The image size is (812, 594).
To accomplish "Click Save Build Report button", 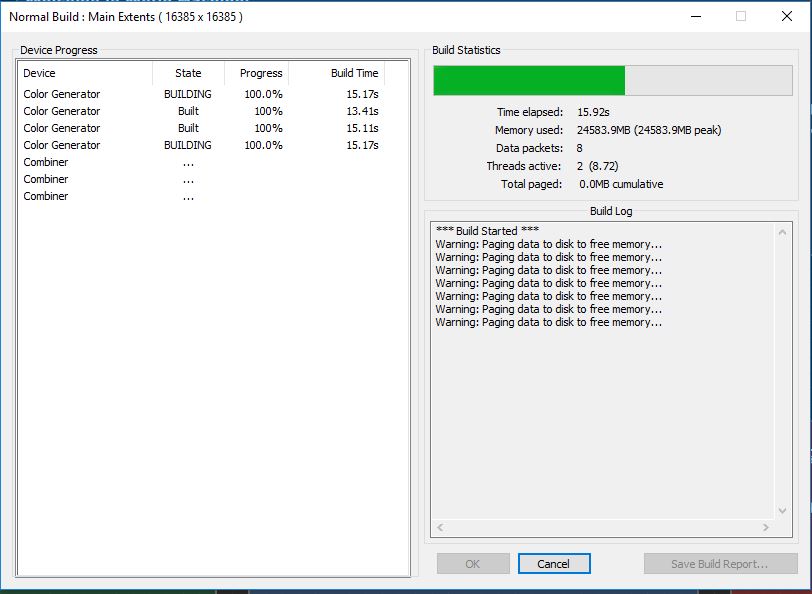I will 720,563.
